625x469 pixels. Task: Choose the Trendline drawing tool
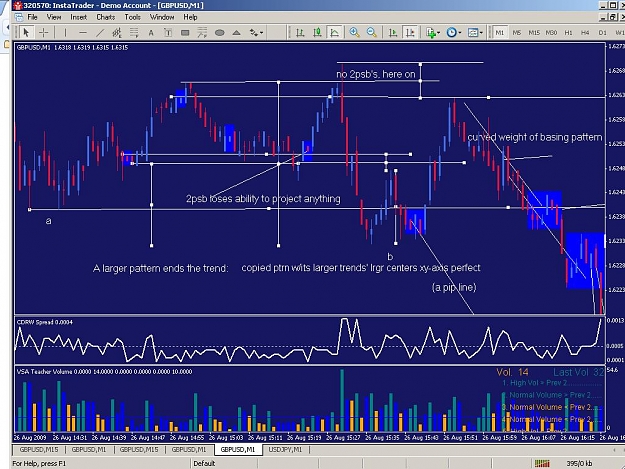100,33
